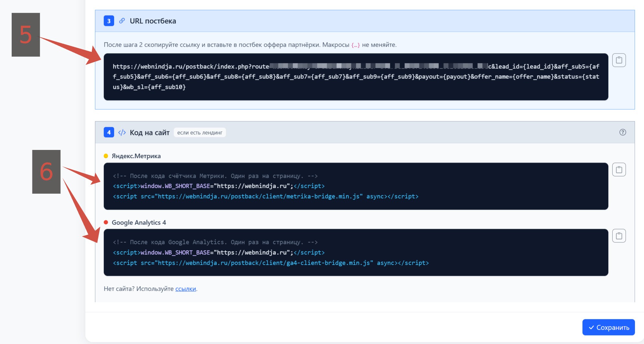Image resolution: width=644 pixels, height=344 pixels.
Task: Click the Нет сайта? Используйте text
Action: [139, 289]
